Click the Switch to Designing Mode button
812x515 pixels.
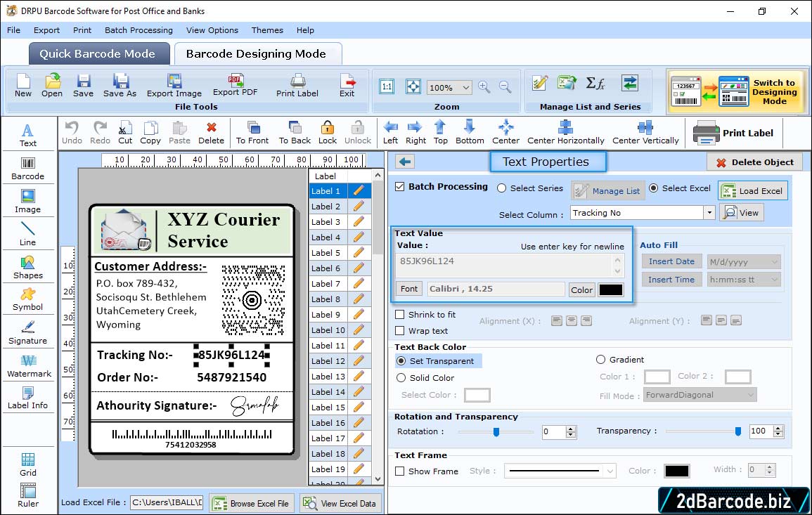tap(736, 91)
